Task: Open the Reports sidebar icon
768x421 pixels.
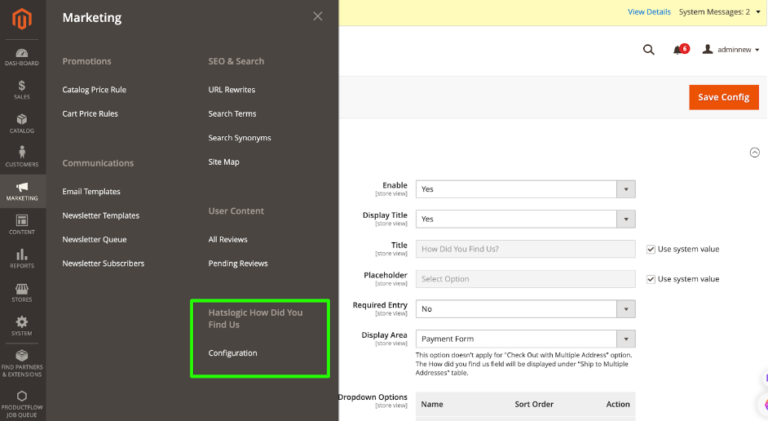Action: 22,258
